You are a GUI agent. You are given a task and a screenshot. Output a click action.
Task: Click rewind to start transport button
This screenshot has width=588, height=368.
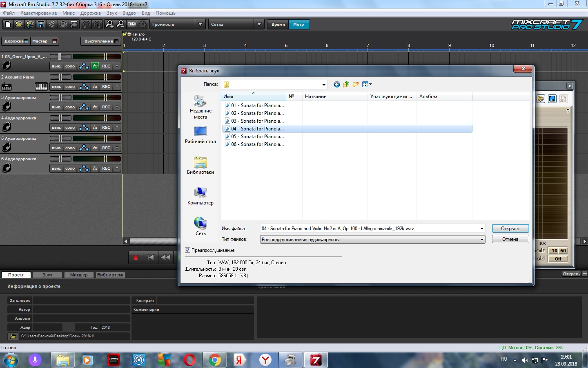151,258
